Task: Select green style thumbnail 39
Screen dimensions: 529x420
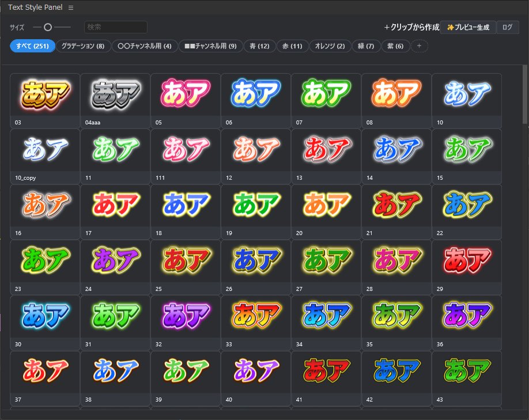Action: (x=186, y=379)
